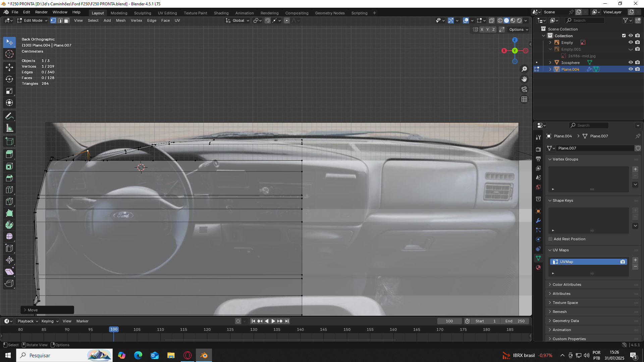Toggle Collection exclude from view layer checkbox
The image size is (644, 362).
click(624, 36)
